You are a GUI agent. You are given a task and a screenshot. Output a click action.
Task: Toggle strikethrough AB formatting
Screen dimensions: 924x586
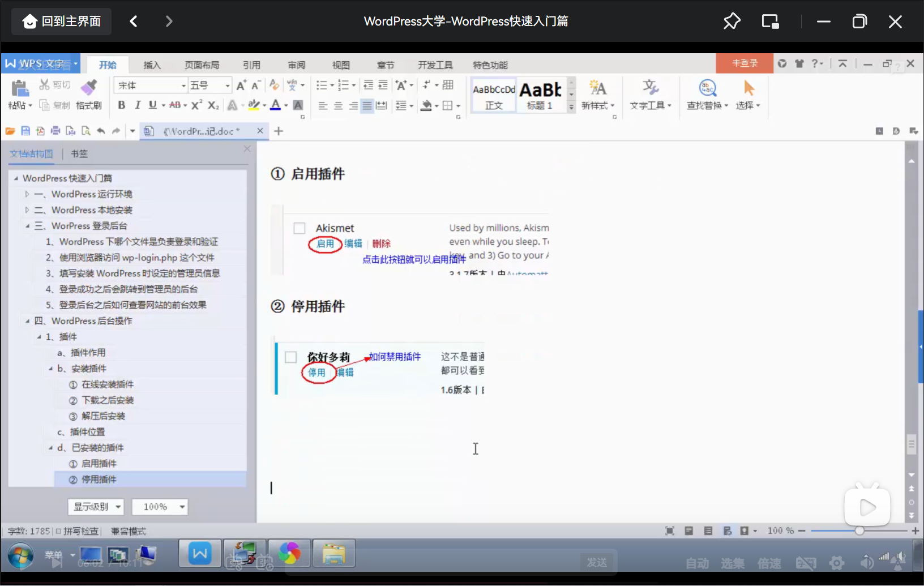pyautogui.click(x=175, y=105)
